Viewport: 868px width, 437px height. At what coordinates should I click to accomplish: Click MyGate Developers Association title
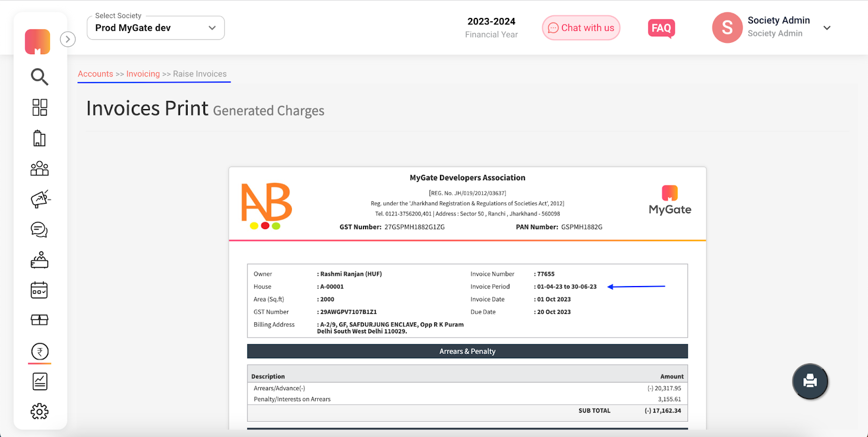[468, 178]
